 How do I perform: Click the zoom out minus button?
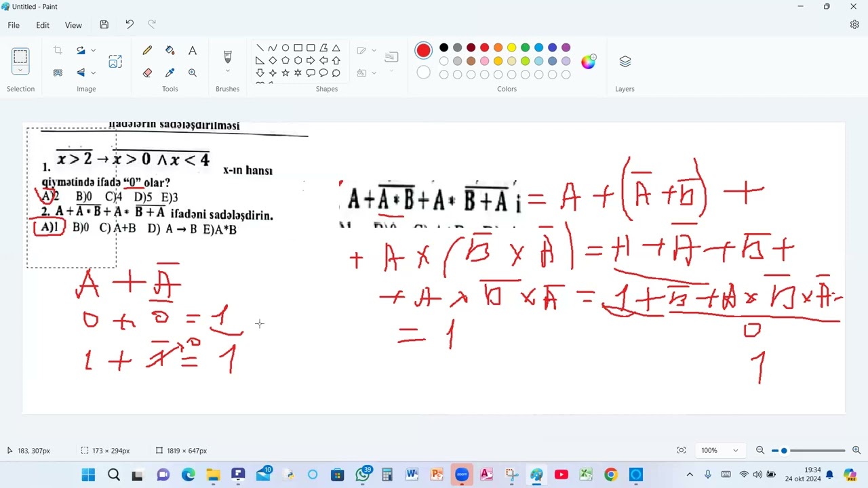coord(760,450)
